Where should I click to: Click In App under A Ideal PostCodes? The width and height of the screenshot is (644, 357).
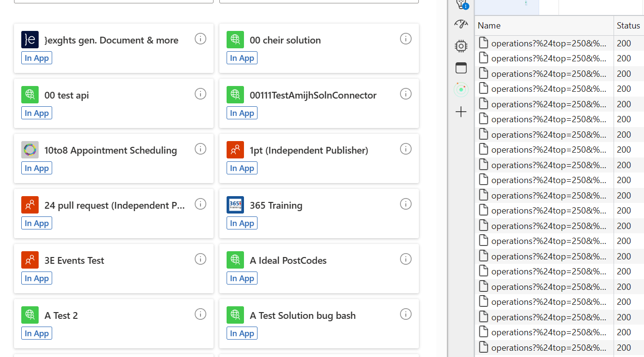[242, 278]
